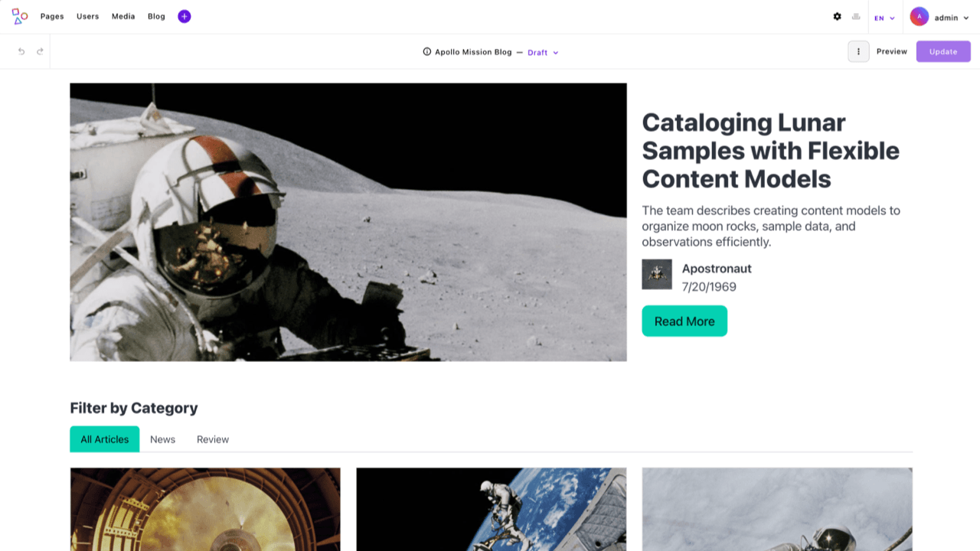
Task: Open the Pages menu
Action: tap(52, 16)
